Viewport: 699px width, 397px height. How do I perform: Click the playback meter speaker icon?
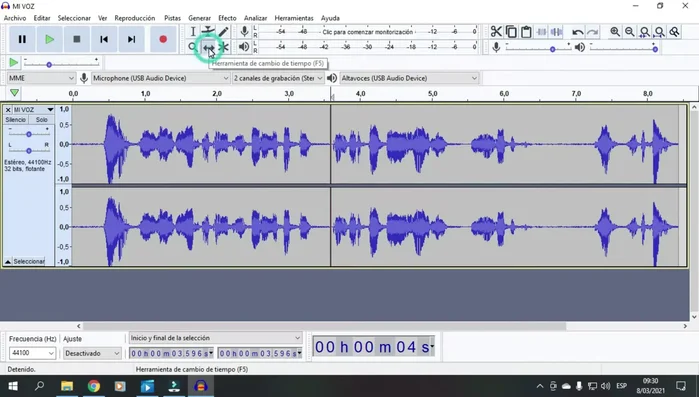pyautogui.click(x=244, y=46)
